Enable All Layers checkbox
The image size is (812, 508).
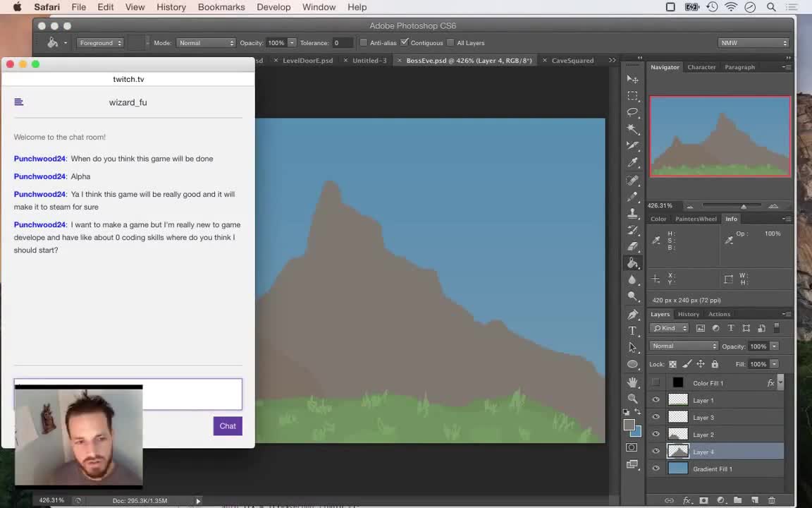[x=450, y=42]
